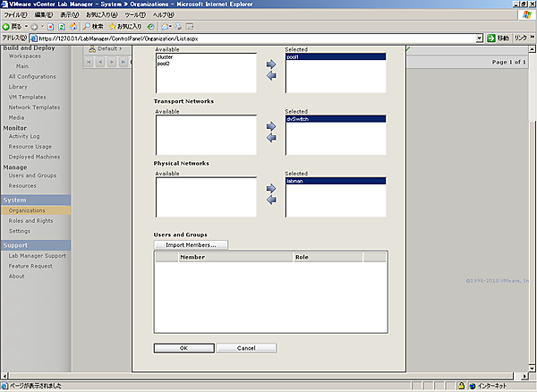Move selected resource pool to Selected list

271,64
